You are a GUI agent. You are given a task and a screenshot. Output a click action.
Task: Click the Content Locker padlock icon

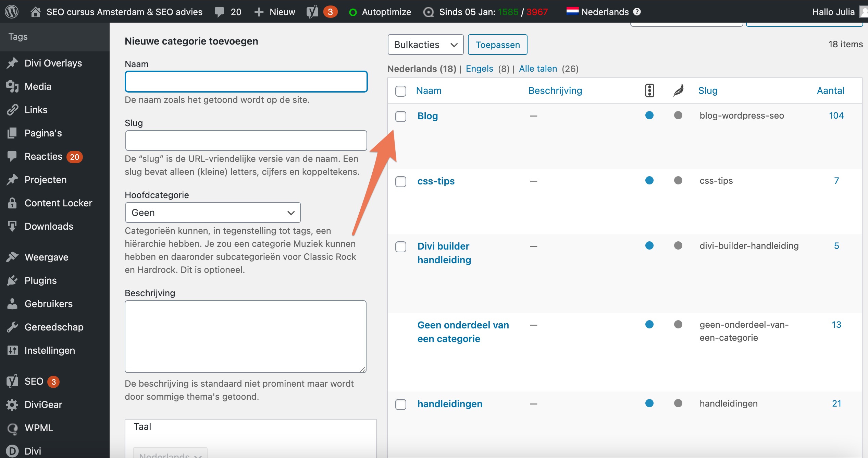(x=12, y=203)
